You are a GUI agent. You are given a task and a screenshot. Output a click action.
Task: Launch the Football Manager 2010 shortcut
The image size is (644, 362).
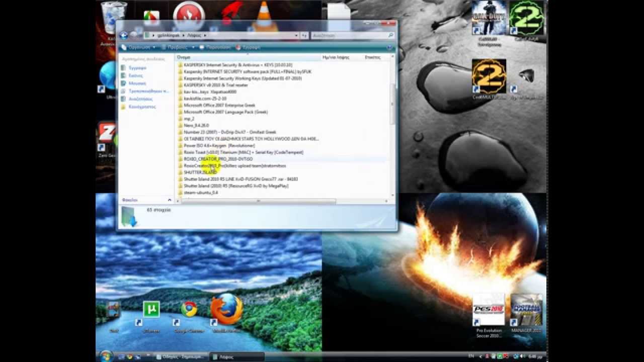[526, 310]
